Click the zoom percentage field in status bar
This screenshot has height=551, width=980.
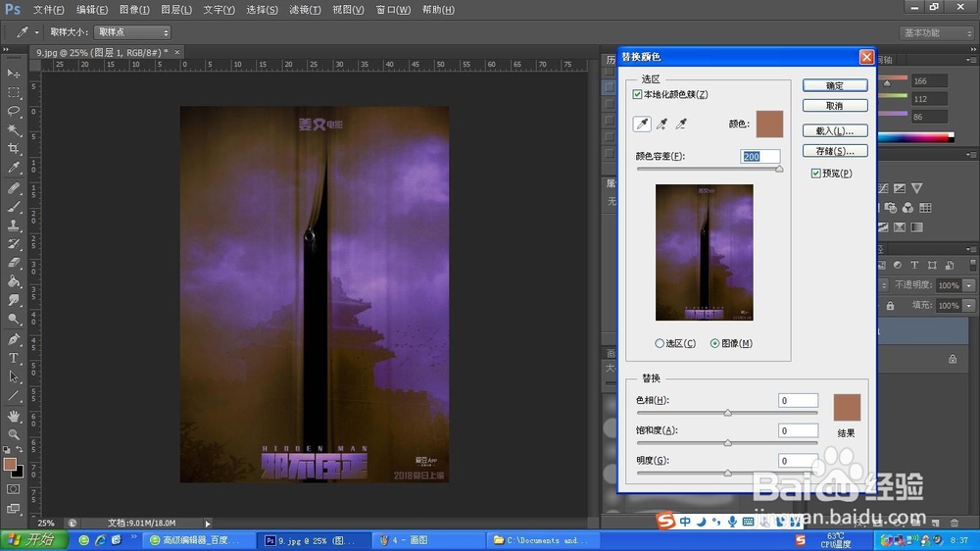46,524
